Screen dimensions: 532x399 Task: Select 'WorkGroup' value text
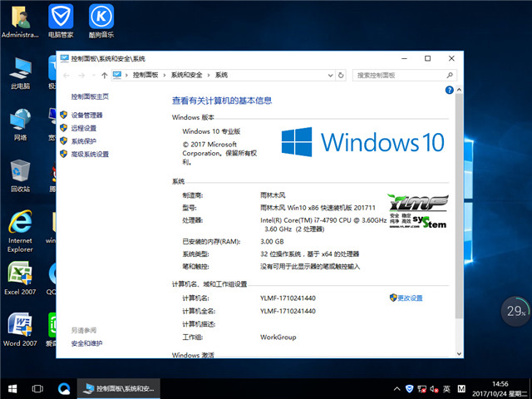(x=278, y=337)
